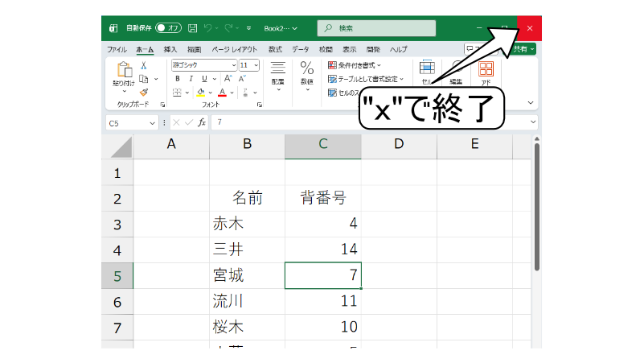This screenshot has height=363, width=644.
Task: Click the Share (共有) button
Action: [523, 49]
